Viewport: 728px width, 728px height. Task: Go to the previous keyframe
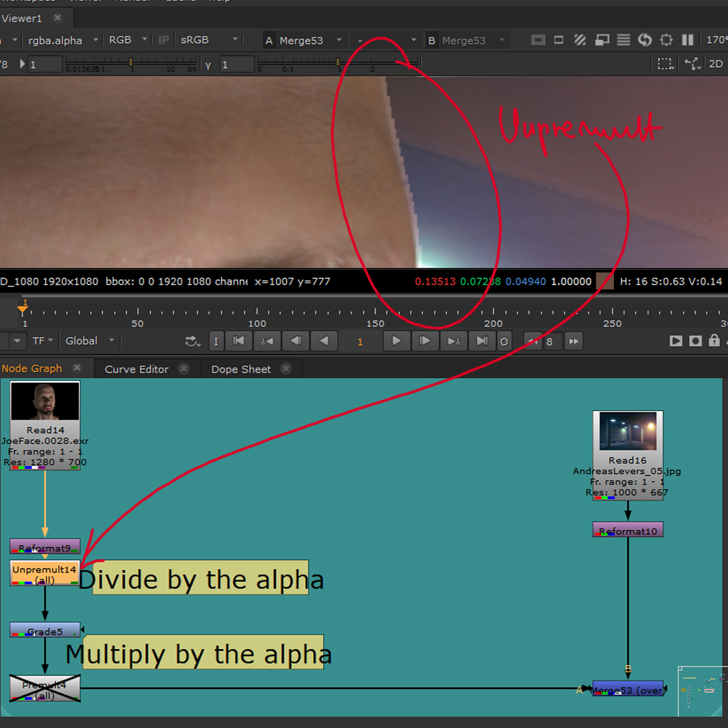[x=267, y=341]
